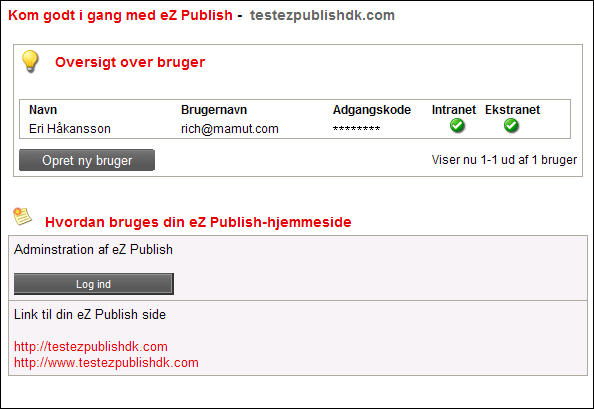Click the username rich@mamut.com
The image size is (594, 409).
[230, 129]
